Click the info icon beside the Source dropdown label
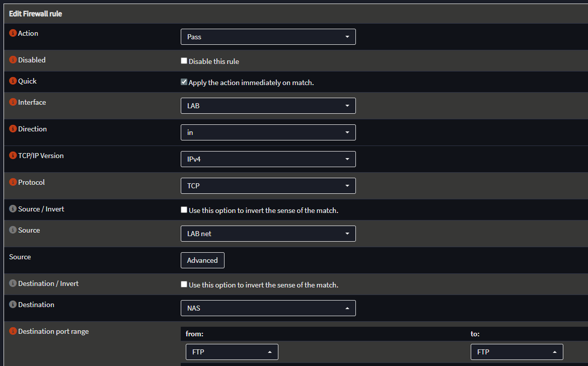Screen dimensions: 588x366 [13, 230]
